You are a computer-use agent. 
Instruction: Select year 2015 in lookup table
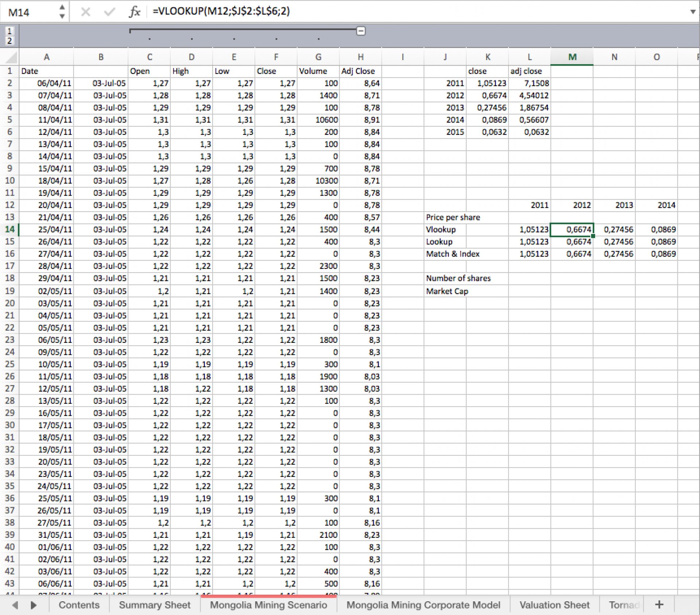445,132
